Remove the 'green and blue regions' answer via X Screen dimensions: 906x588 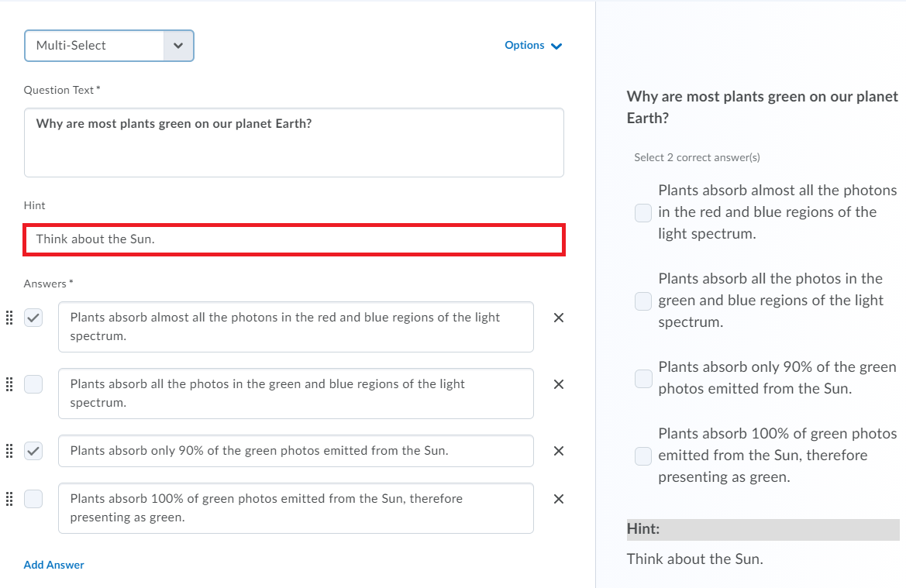coord(558,384)
